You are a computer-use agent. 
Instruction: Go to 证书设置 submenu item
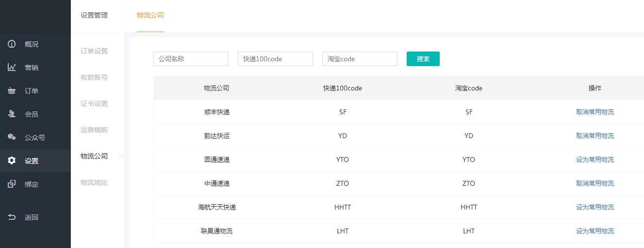(x=94, y=104)
